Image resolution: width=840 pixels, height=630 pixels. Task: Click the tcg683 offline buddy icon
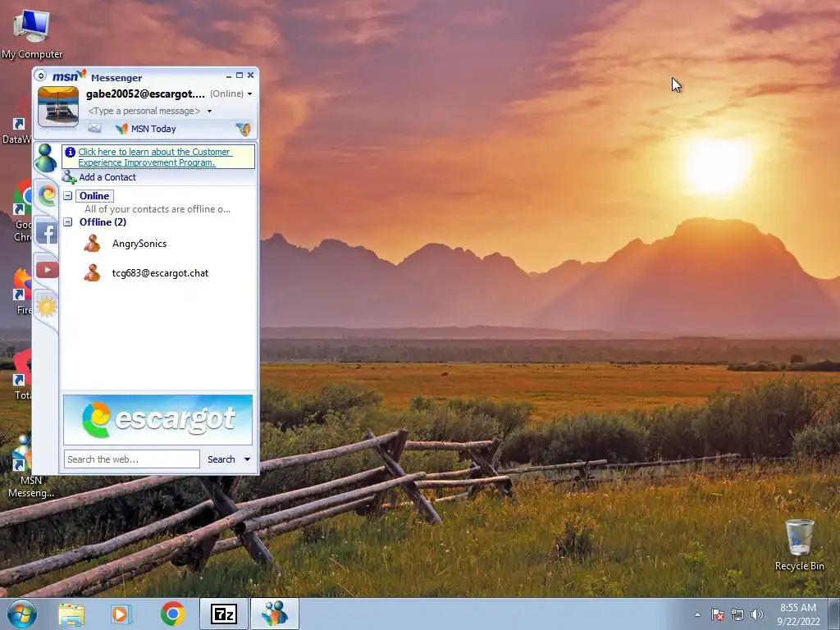coord(92,272)
